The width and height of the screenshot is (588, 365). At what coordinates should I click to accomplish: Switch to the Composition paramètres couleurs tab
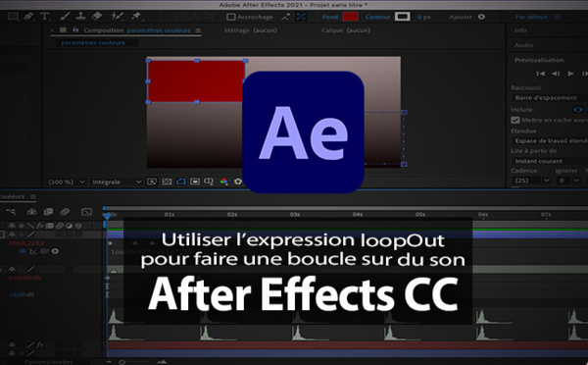click(x=137, y=30)
